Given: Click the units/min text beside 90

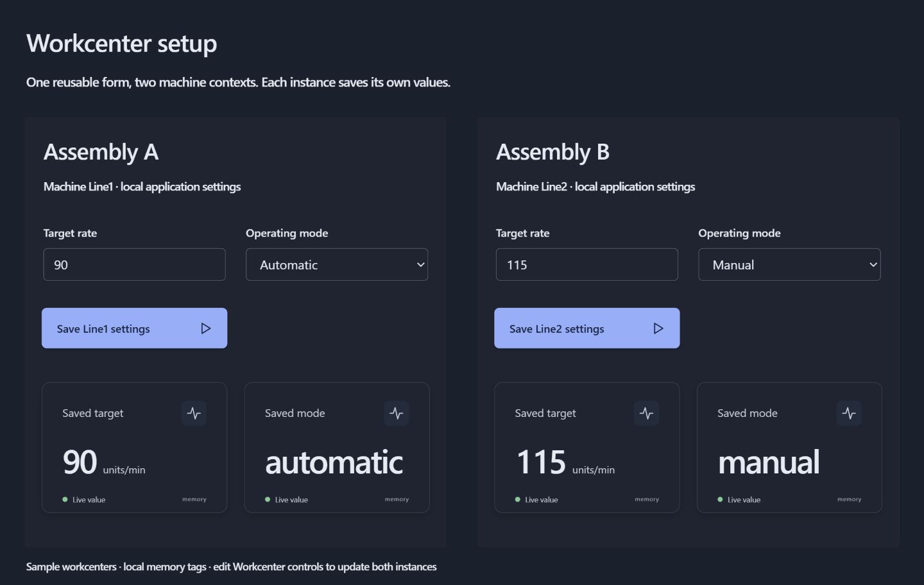Looking at the screenshot, I should coord(124,470).
